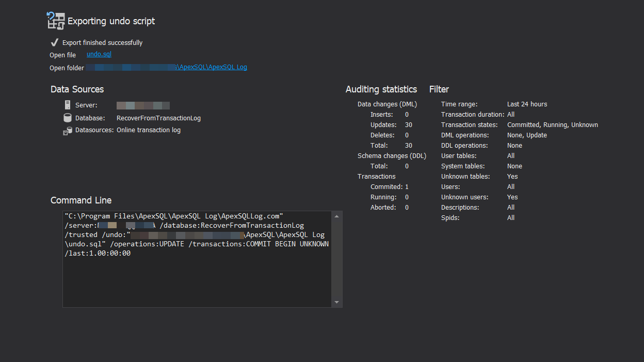Click the Command Line scrollbar track
644x362 pixels.
coord(336,258)
